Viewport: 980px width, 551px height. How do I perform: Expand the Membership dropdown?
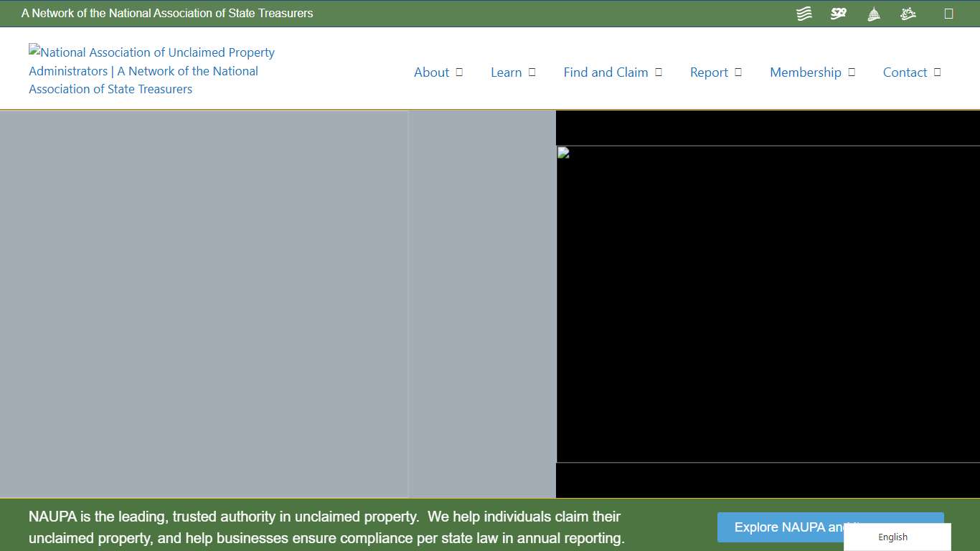852,72
